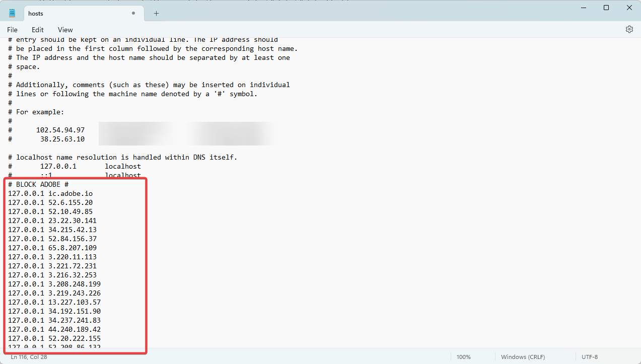
Task: Click the unsaved-changes dot on the hosts tab
Action: (133, 13)
